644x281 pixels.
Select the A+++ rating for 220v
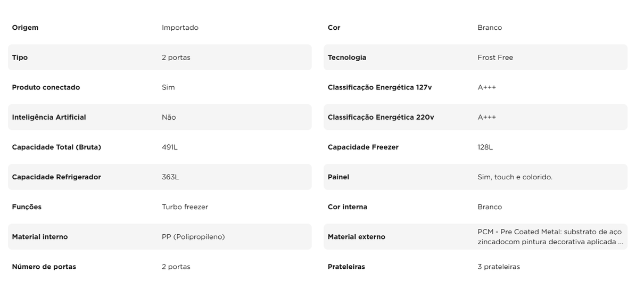pyautogui.click(x=486, y=117)
